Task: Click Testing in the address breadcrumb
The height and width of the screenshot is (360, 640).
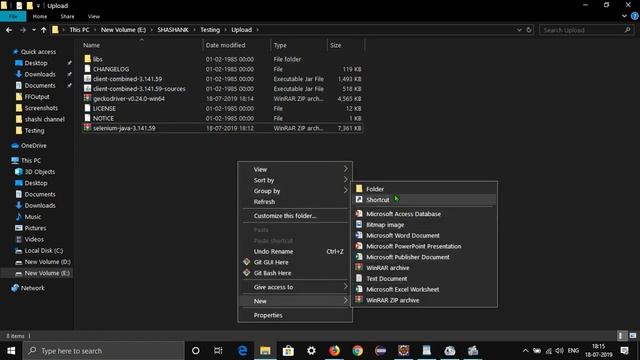Action: [210, 30]
